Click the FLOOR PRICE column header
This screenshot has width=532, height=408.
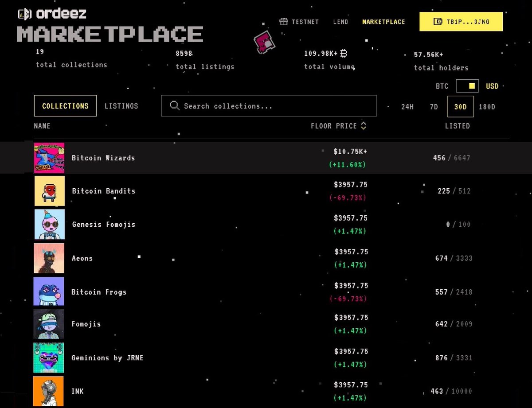point(334,126)
